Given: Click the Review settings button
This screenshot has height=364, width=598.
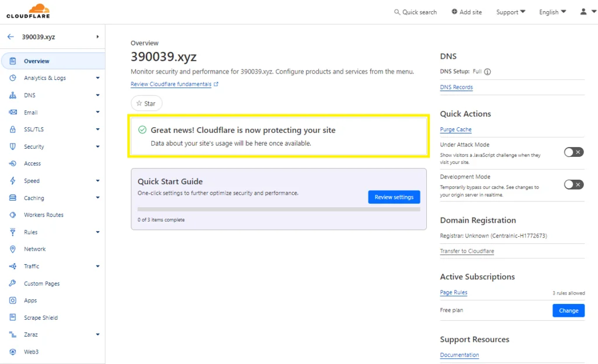Looking at the screenshot, I should pos(394,197).
